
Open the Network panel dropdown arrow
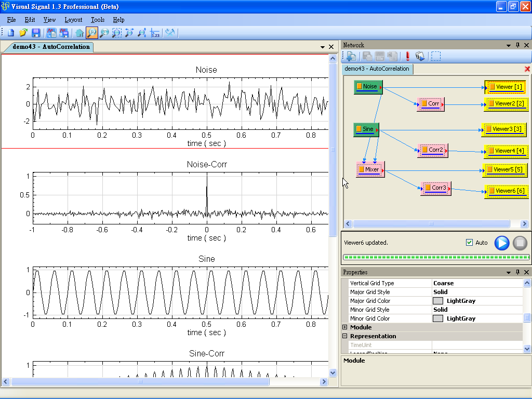point(509,45)
